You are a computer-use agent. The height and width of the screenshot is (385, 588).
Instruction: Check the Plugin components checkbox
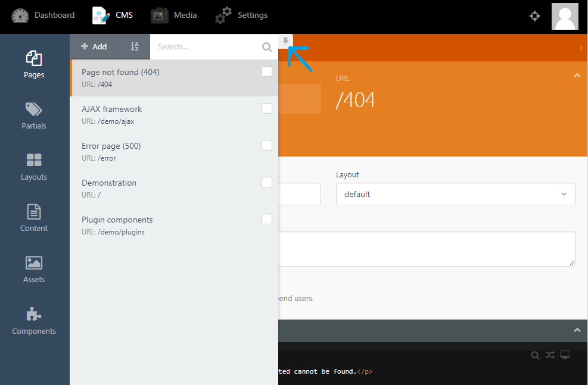click(x=267, y=219)
